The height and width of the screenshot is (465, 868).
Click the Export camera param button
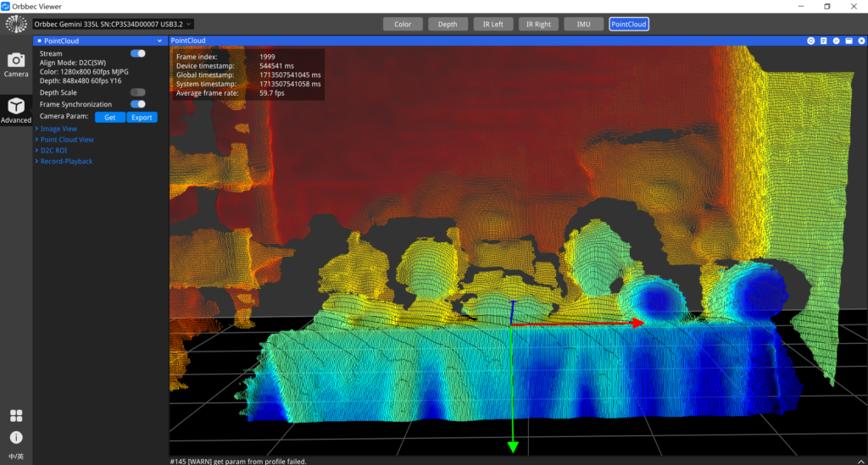tap(142, 117)
